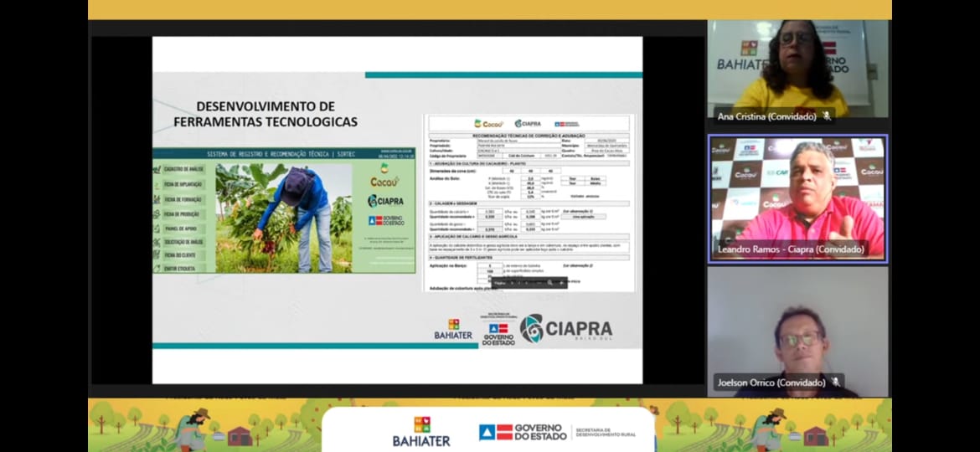Click the CIAPRA swirl logo on slide footer
The height and width of the screenshot is (452, 980).
click(531, 328)
